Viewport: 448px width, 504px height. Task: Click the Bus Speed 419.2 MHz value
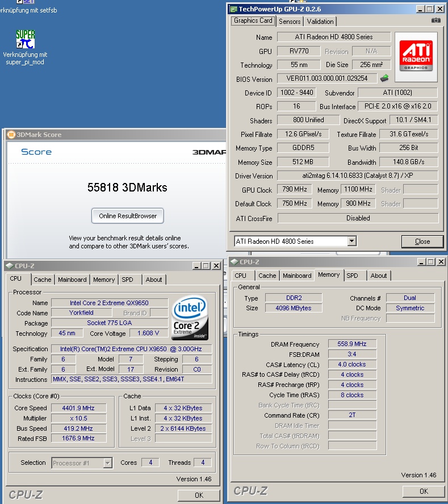coord(78,428)
